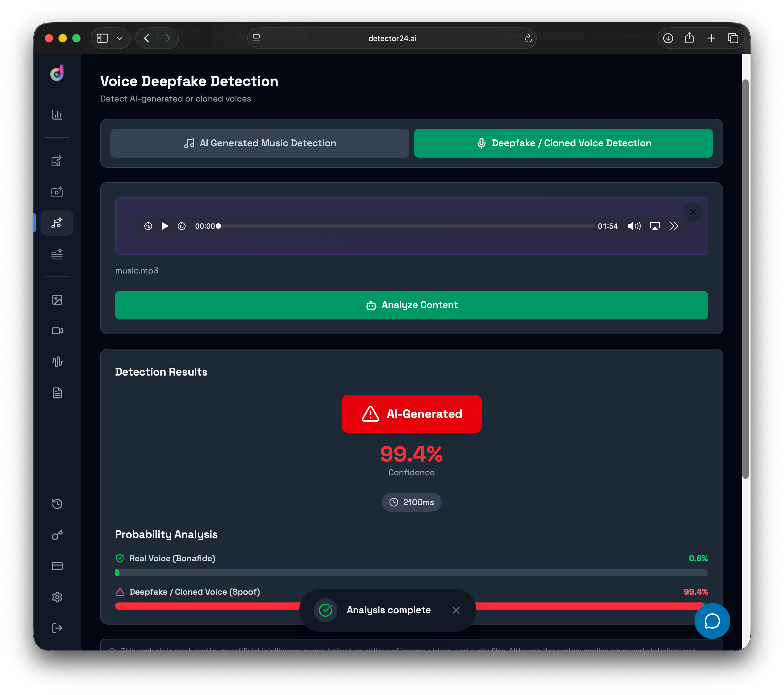Open the billing card sidebar icon
The width and height of the screenshot is (784, 695).
click(57, 566)
